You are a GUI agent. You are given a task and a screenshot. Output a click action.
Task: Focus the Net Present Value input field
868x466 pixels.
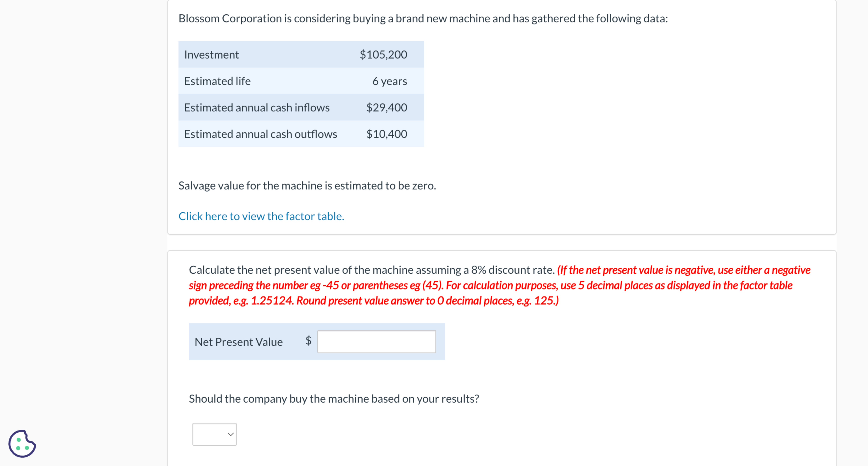tap(376, 342)
